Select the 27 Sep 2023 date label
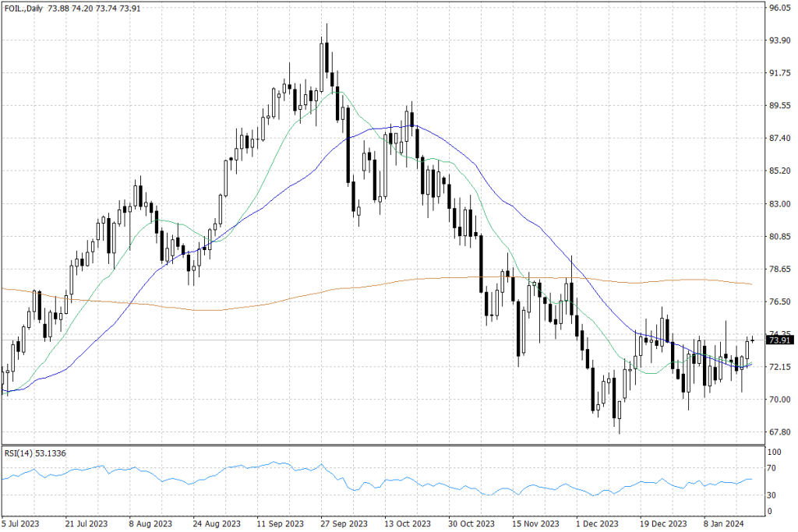 (x=343, y=523)
